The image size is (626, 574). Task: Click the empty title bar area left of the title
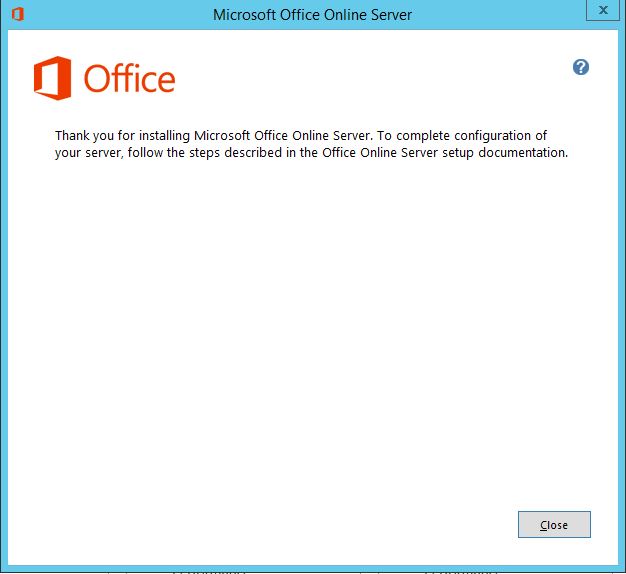(110, 15)
